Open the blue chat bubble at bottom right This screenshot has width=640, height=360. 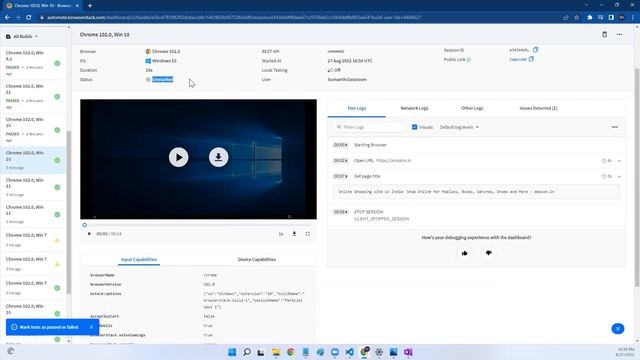[618, 329]
